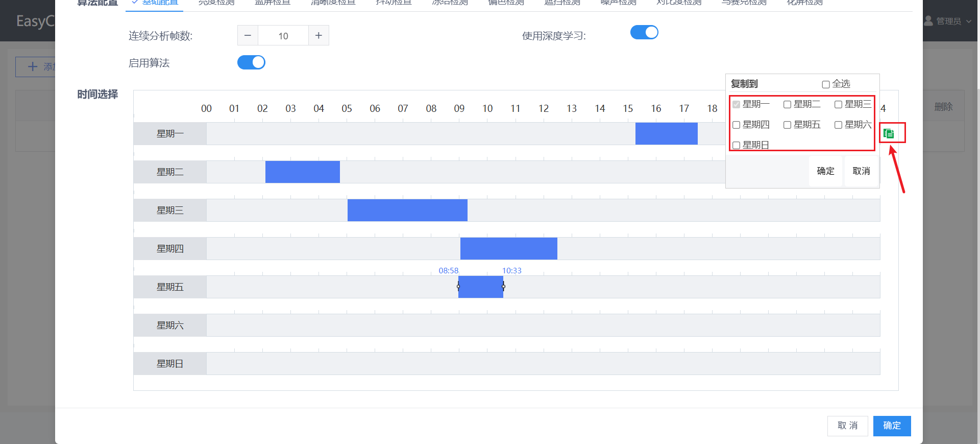The image size is (980, 444).
Task: Disable the 启用算法 switch
Action: click(251, 63)
